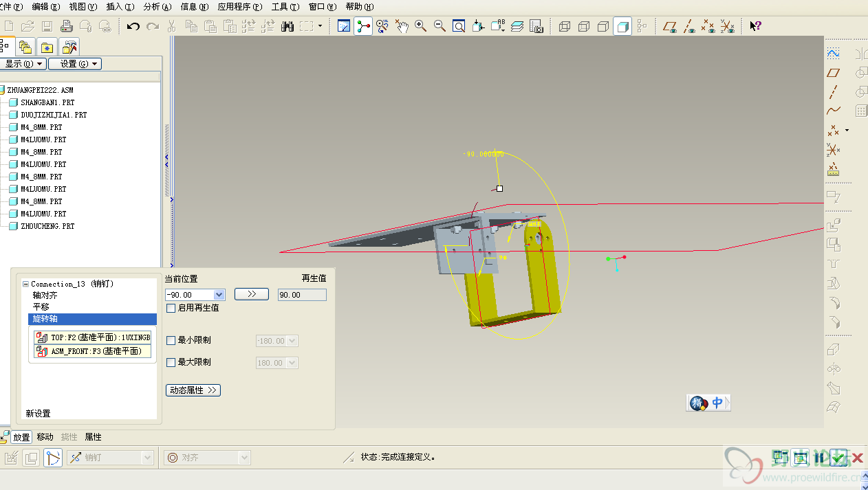Click the Undo arrow in the toolbar
The image size is (868, 490).
click(133, 26)
